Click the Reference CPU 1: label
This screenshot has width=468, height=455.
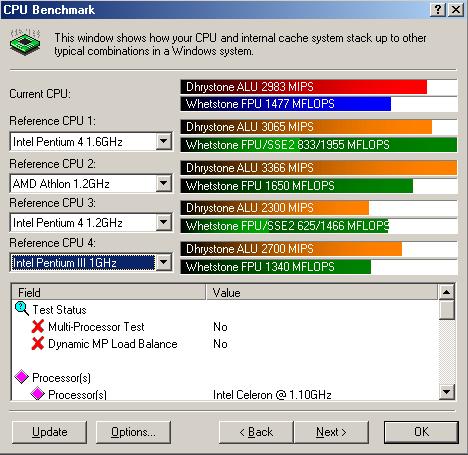52,120
